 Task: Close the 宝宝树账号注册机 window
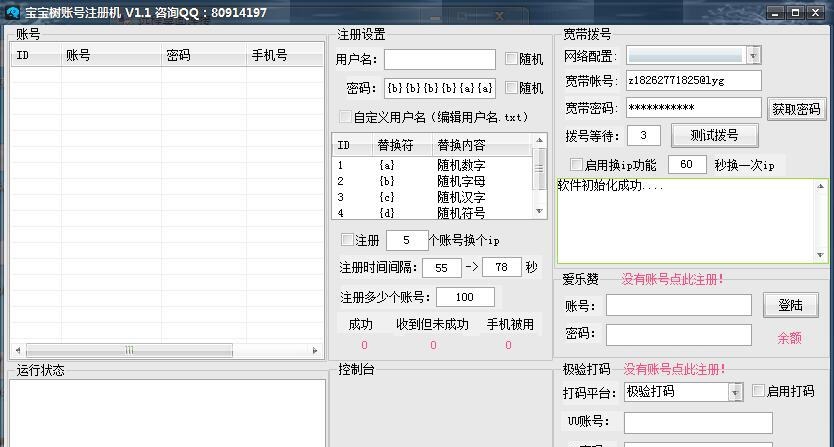tap(816, 13)
